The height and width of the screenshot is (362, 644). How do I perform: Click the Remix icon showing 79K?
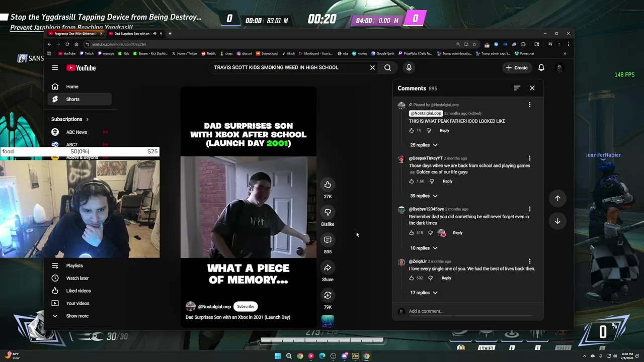(328, 295)
